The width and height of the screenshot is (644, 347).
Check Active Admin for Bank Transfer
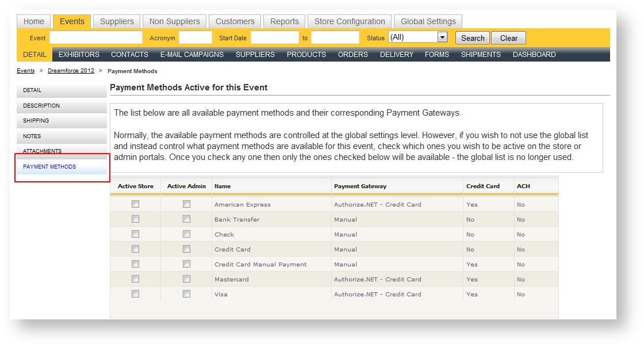tap(186, 219)
